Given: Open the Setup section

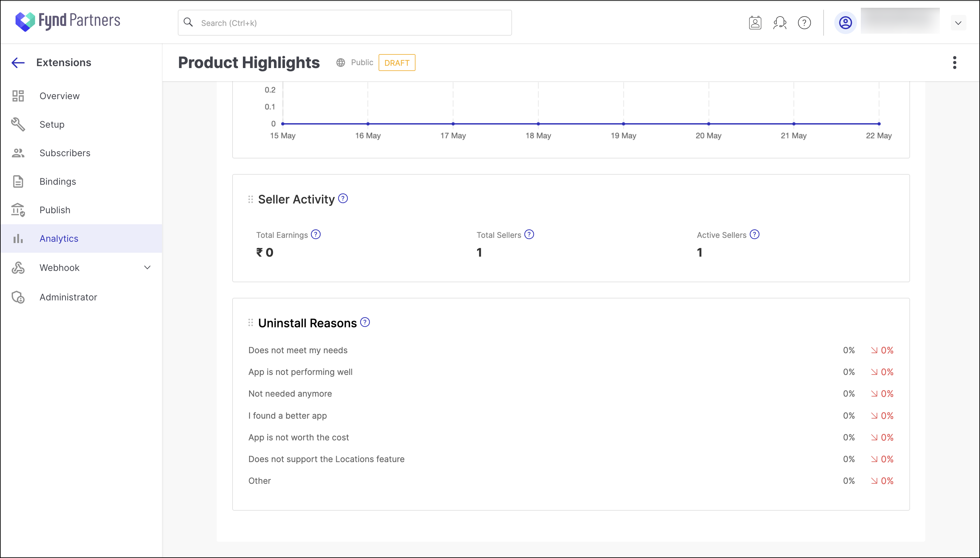Looking at the screenshot, I should 81,124.
